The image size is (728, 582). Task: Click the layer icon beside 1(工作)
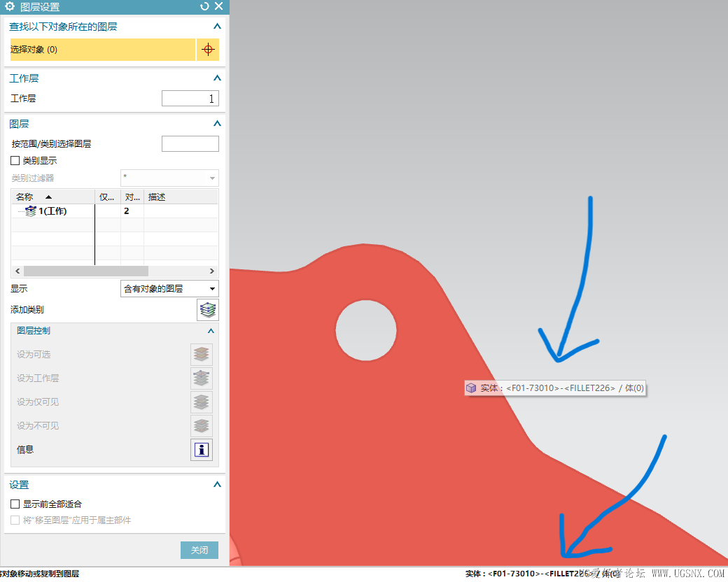pyautogui.click(x=31, y=211)
